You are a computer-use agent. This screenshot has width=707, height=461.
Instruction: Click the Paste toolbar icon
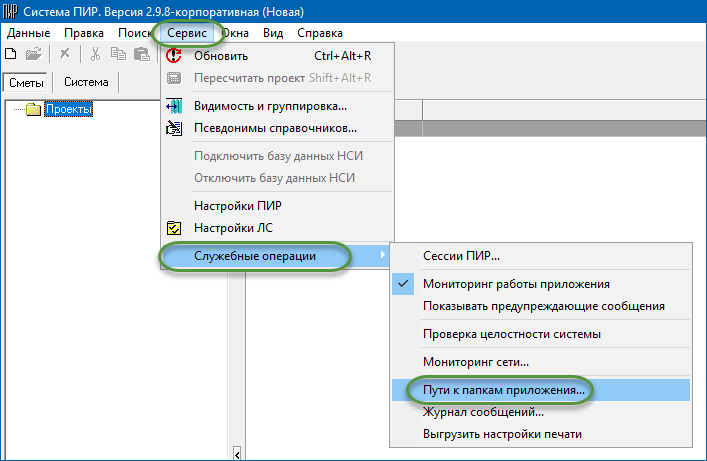point(142,54)
